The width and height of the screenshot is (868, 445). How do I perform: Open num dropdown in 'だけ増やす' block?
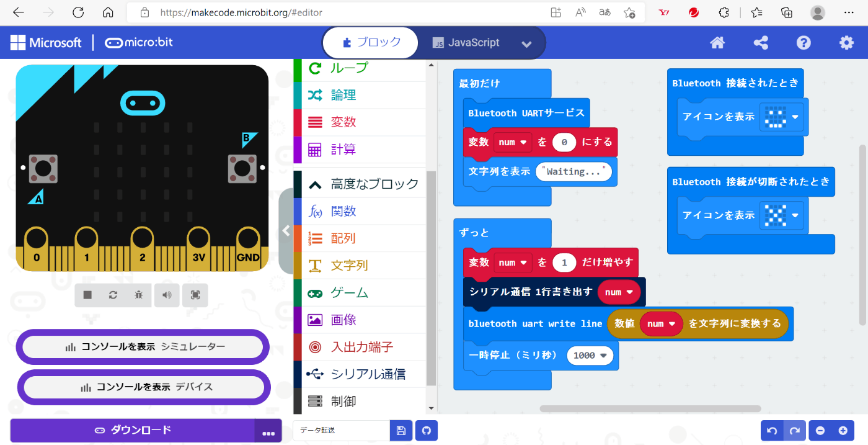513,263
